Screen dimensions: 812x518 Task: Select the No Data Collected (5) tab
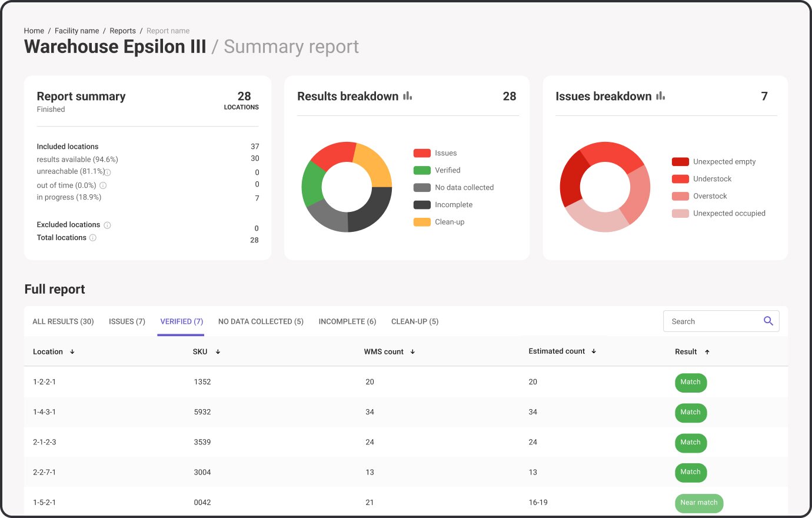(261, 321)
